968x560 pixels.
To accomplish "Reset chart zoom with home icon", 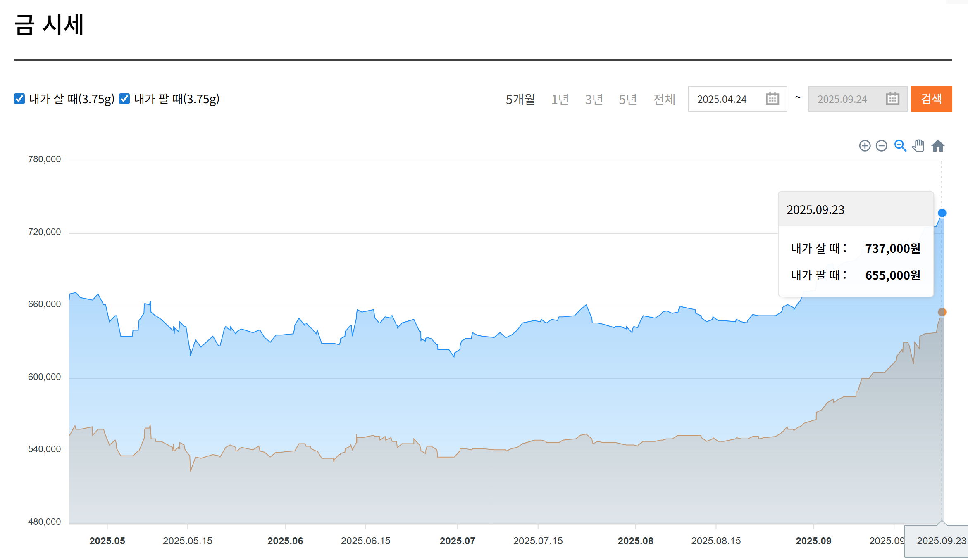I will [x=938, y=146].
